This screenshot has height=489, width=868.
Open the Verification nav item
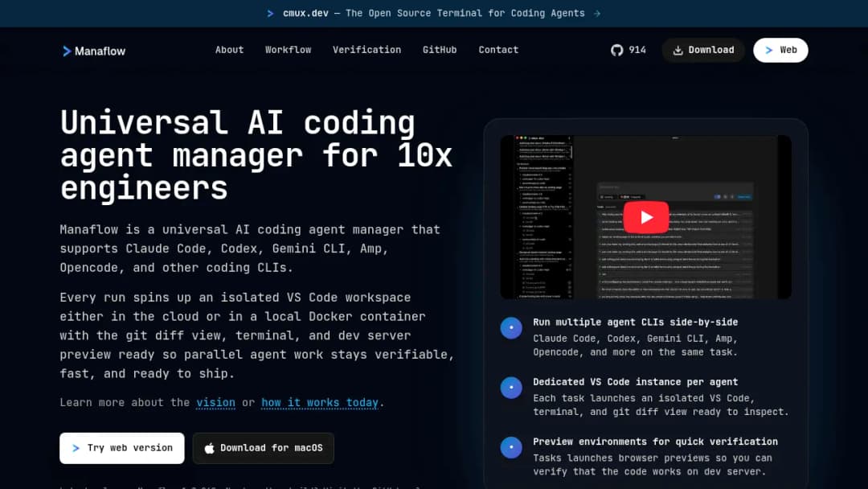point(366,50)
